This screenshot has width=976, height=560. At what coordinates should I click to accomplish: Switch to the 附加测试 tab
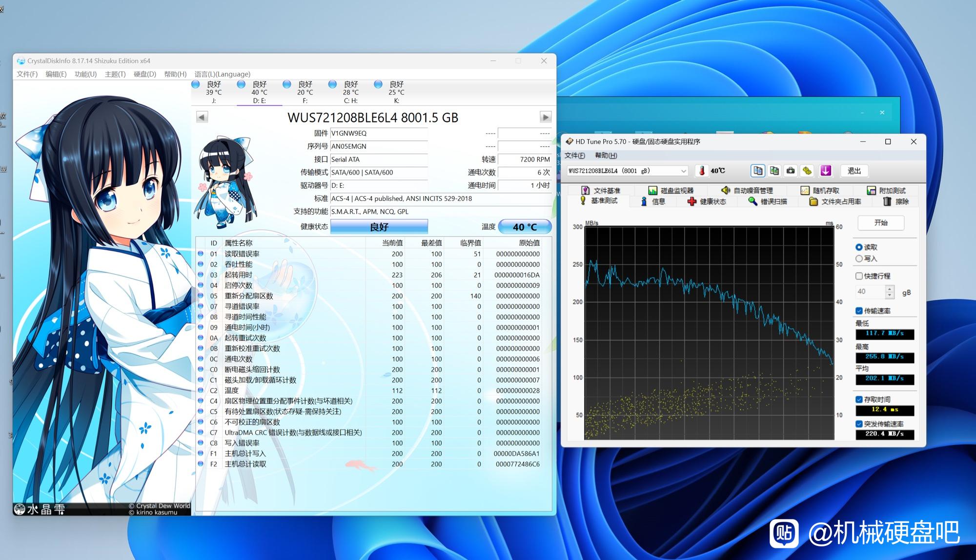pyautogui.click(x=886, y=190)
